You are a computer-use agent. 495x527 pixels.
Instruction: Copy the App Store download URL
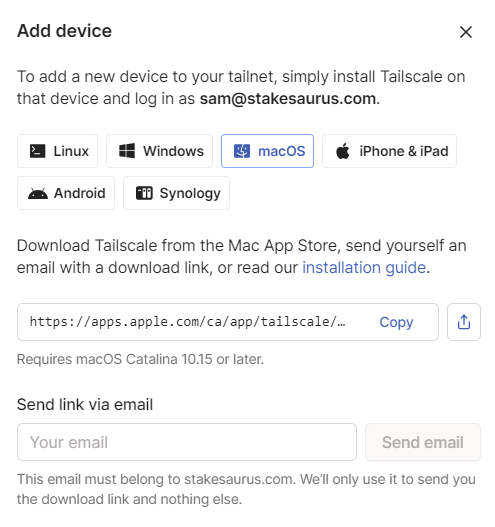[x=396, y=322]
